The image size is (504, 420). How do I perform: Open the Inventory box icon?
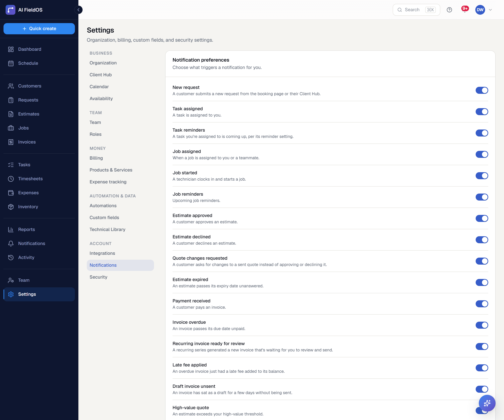pyautogui.click(x=11, y=207)
